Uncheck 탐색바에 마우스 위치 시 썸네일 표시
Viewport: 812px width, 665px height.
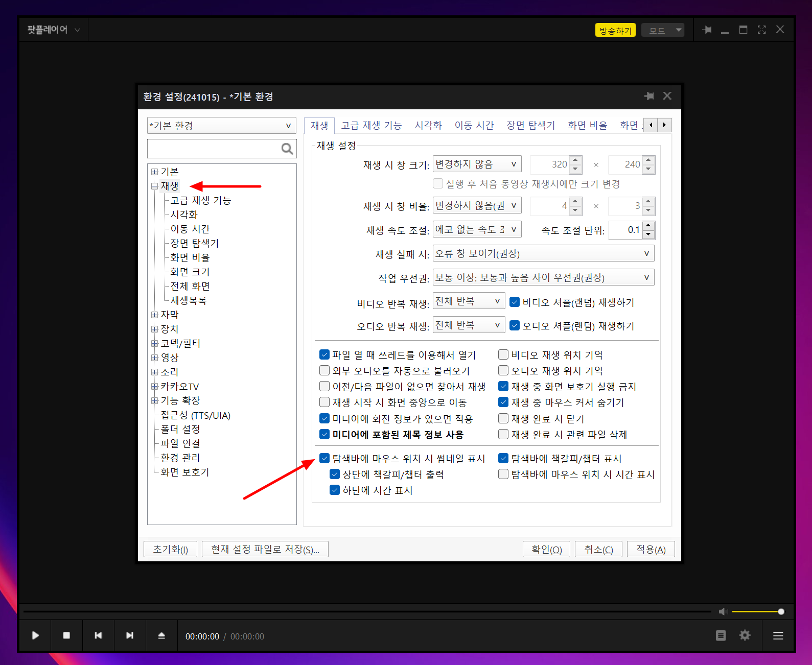324,458
